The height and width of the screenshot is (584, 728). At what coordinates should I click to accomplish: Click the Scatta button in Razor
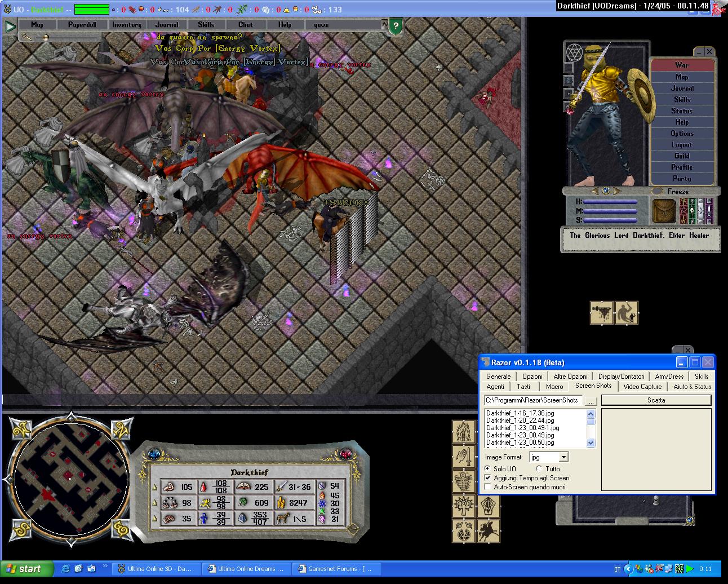coord(656,400)
